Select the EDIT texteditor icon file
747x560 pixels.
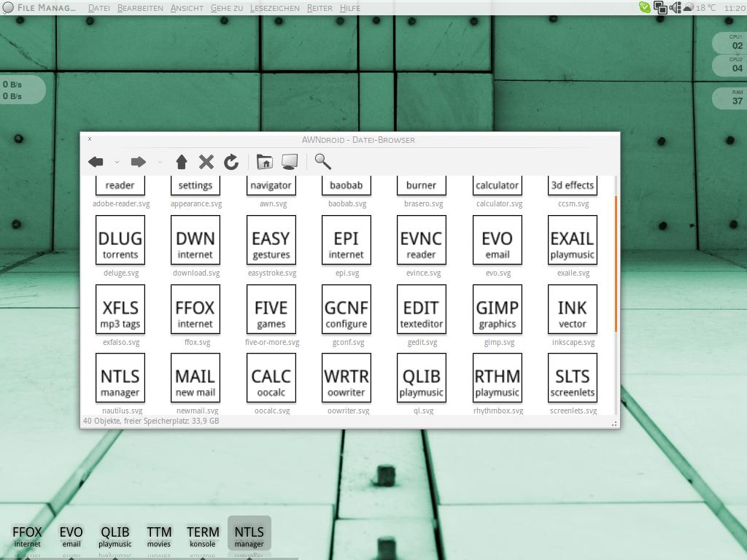click(x=422, y=309)
